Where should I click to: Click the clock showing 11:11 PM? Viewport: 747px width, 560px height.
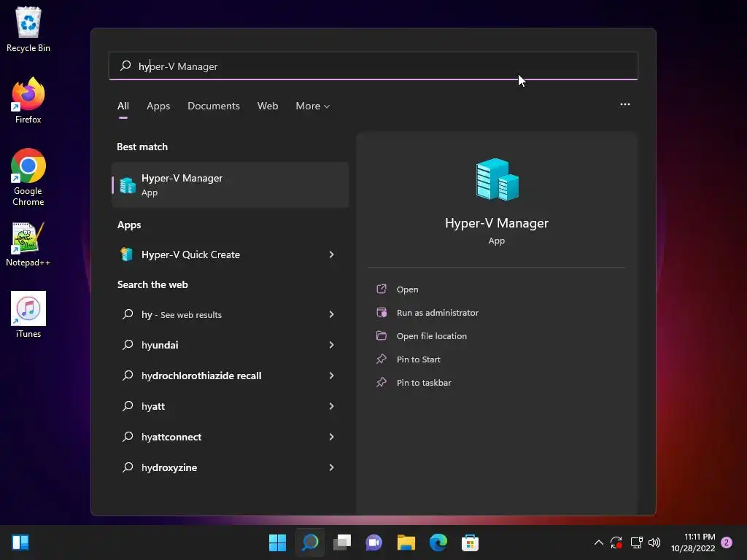[x=693, y=542]
